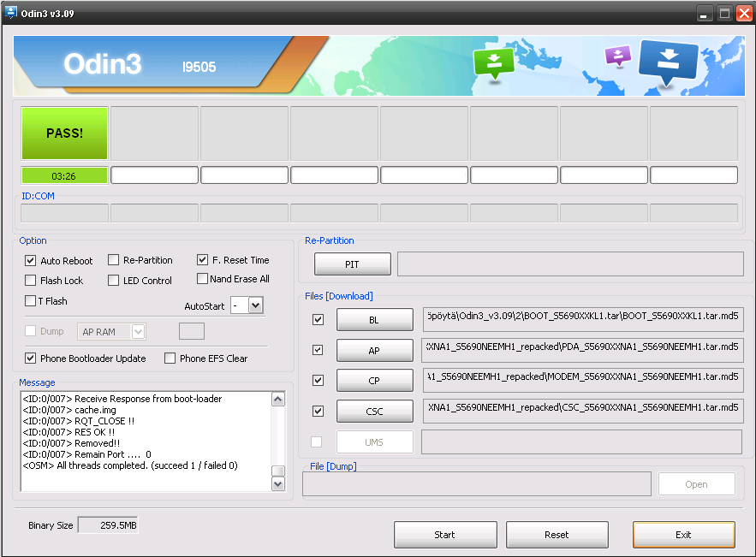Click the blue download bubble icon in banner
Screen dimensions: 756x557
pyautogui.click(x=669, y=62)
